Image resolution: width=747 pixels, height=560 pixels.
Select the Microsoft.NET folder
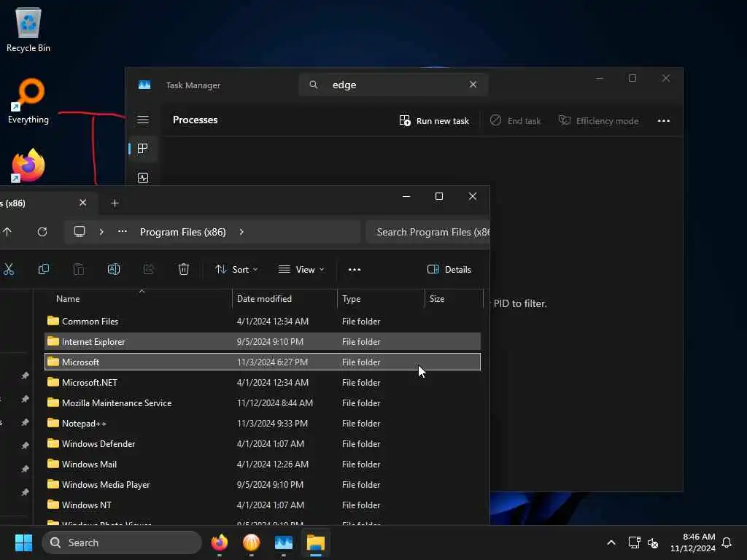263,383
